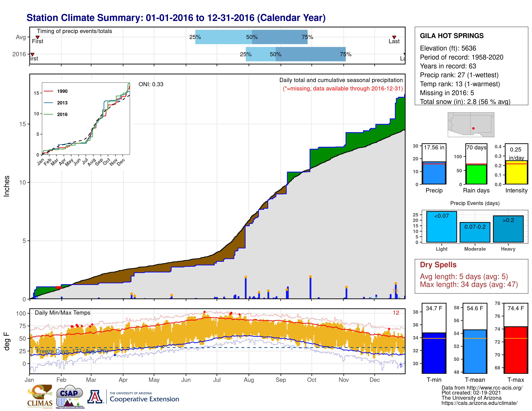The width and height of the screenshot is (532, 411).
Task: Click the Temp rank: 13 line
Action: click(x=460, y=84)
